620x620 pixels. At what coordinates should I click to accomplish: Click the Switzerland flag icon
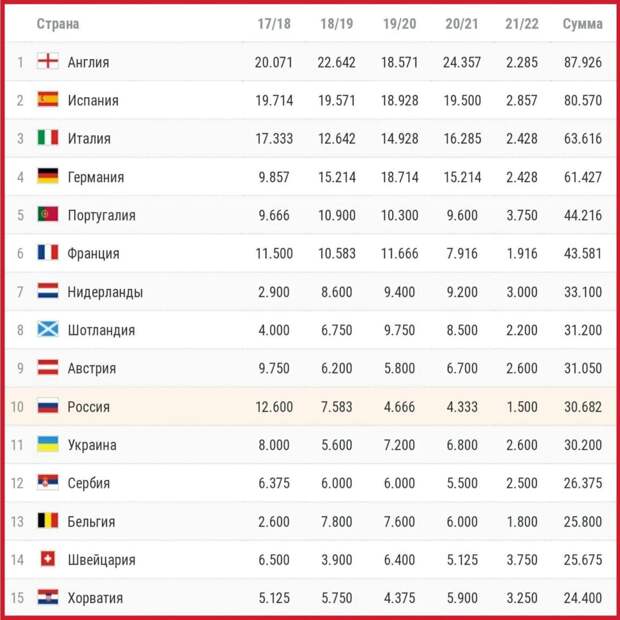tap(48, 559)
